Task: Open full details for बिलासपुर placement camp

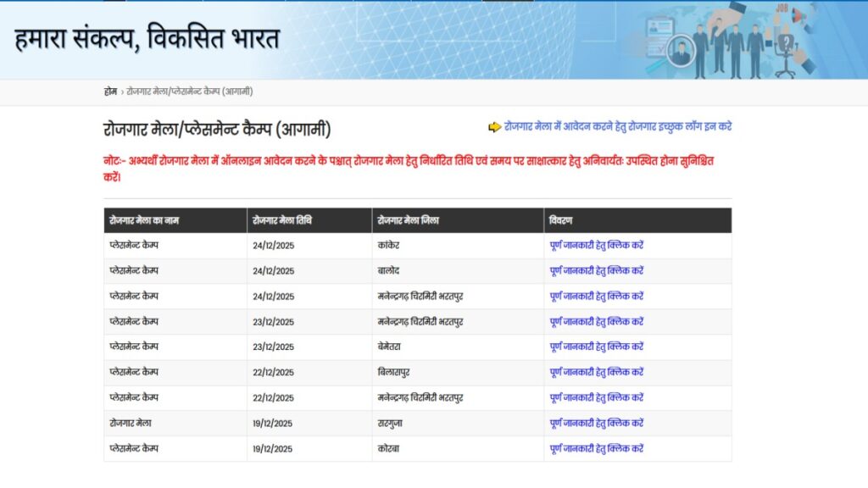Action: pyautogui.click(x=596, y=372)
